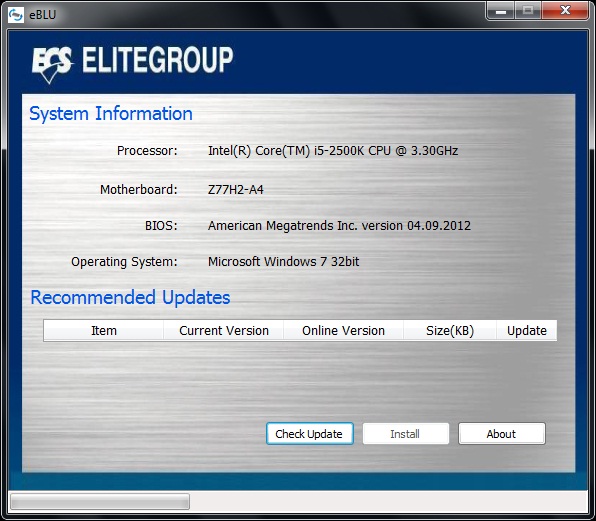The width and height of the screenshot is (596, 521).
Task: Open the About dialog
Action: coord(502,434)
